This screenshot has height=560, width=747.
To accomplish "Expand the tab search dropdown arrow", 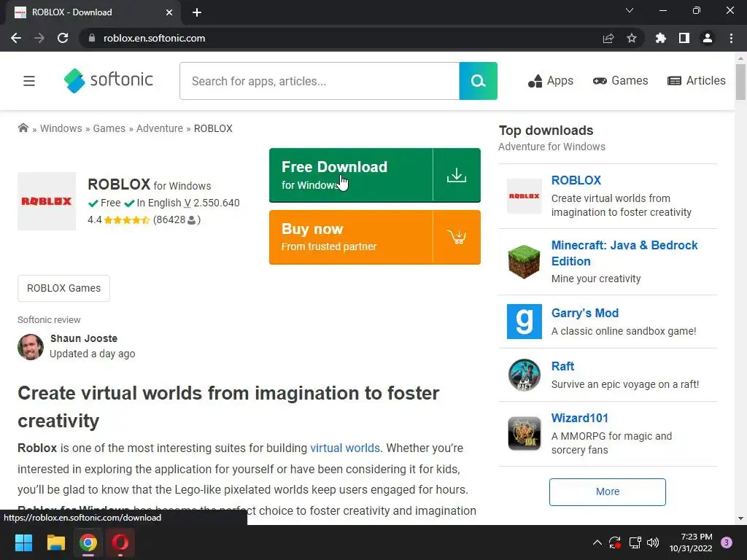I will [630, 10].
